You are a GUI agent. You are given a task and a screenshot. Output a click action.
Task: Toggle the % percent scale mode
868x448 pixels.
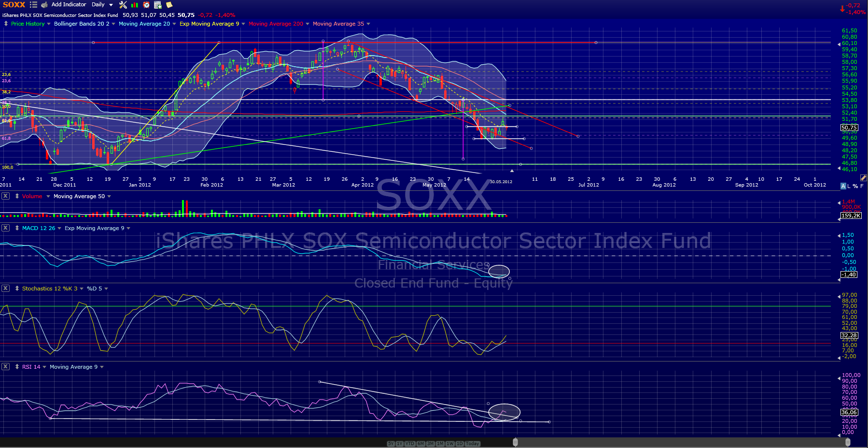pos(855,186)
